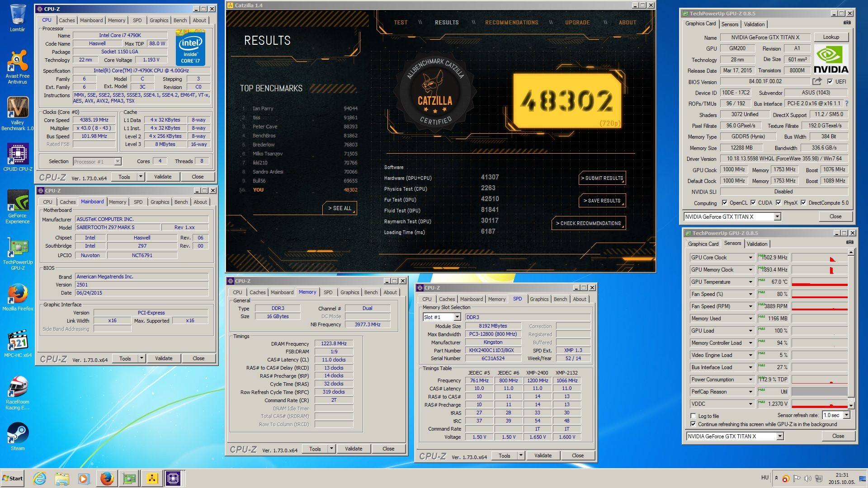Open CPUID CPU-Z desktop shortcut
The width and height of the screenshot is (868, 488).
(x=17, y=157)
